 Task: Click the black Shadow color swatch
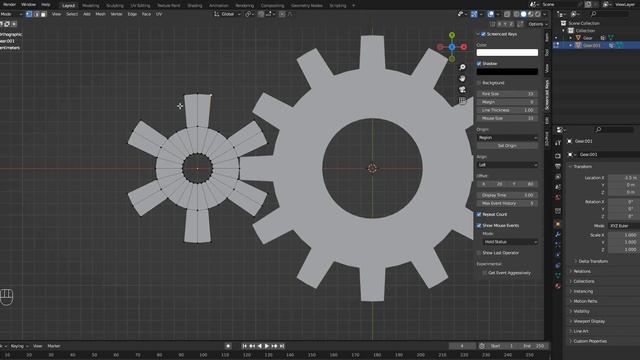507,71
